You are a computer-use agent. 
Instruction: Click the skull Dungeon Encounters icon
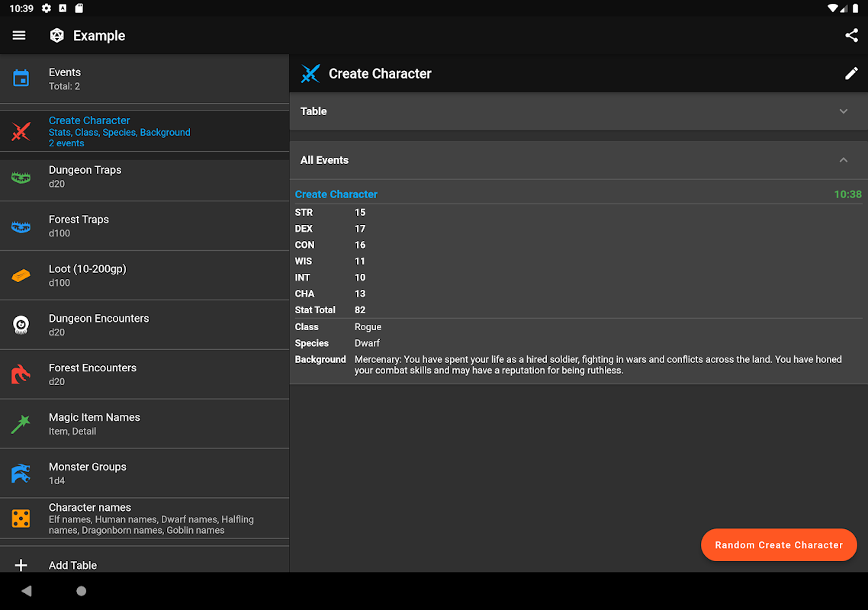point(21,325)
